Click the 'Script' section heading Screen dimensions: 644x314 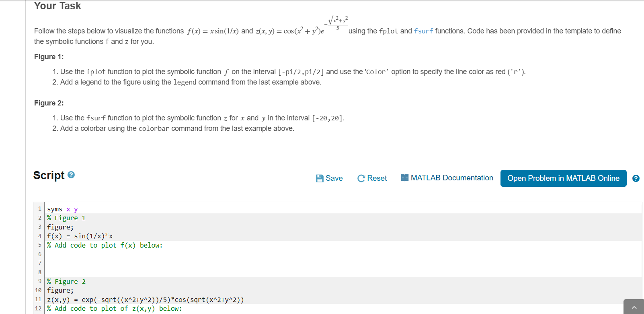coord(49,175)
